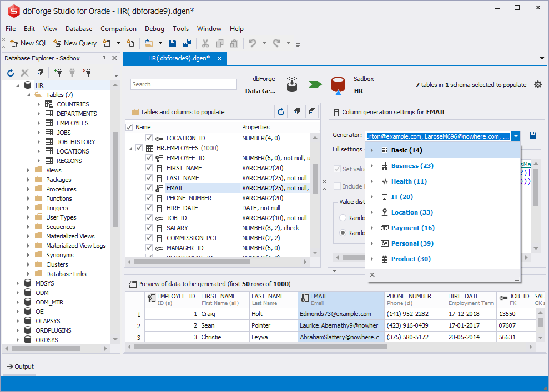
Task: Collapse the HR schema node
Action: coord(18,85)
